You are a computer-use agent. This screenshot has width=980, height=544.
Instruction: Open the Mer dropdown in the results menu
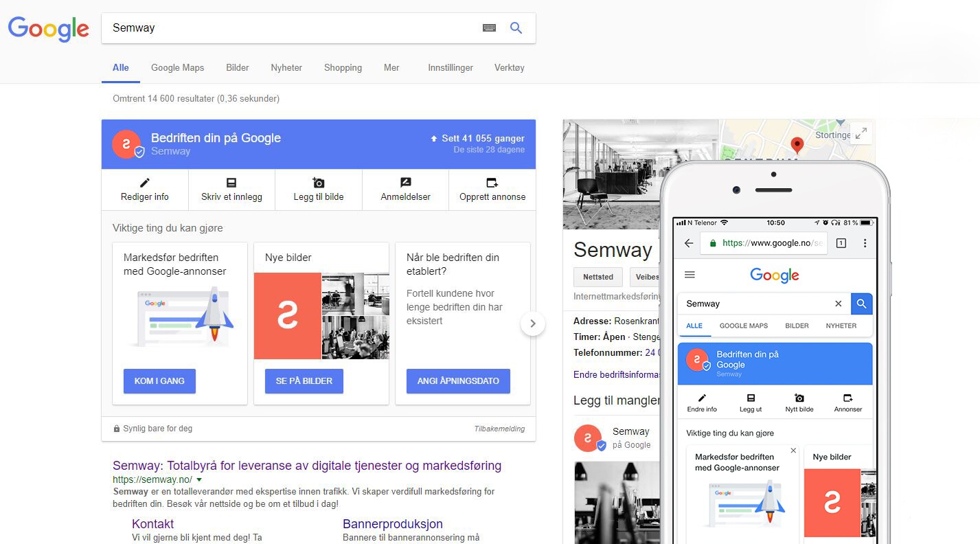tap(391, 67)
